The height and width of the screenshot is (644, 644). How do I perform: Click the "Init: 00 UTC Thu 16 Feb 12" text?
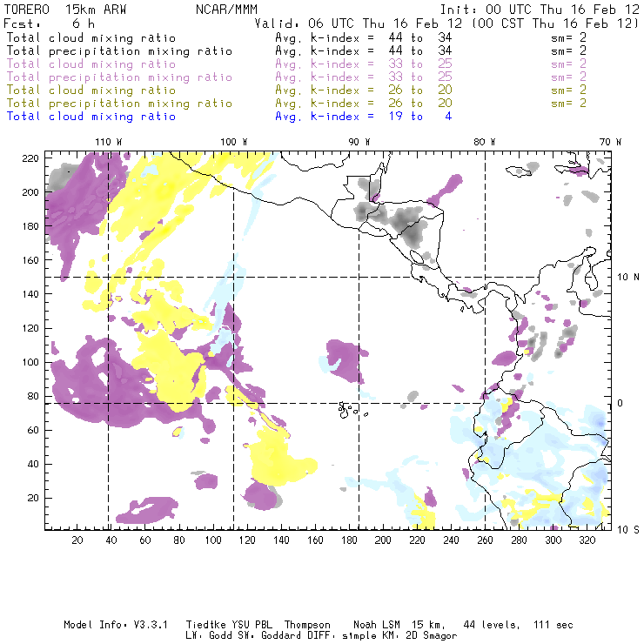pos(540,10)
